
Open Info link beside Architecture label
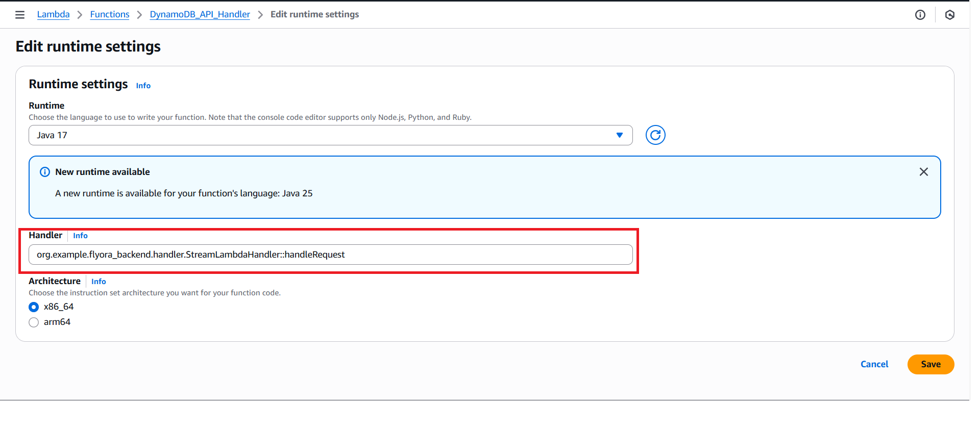(x=99, y=282)
